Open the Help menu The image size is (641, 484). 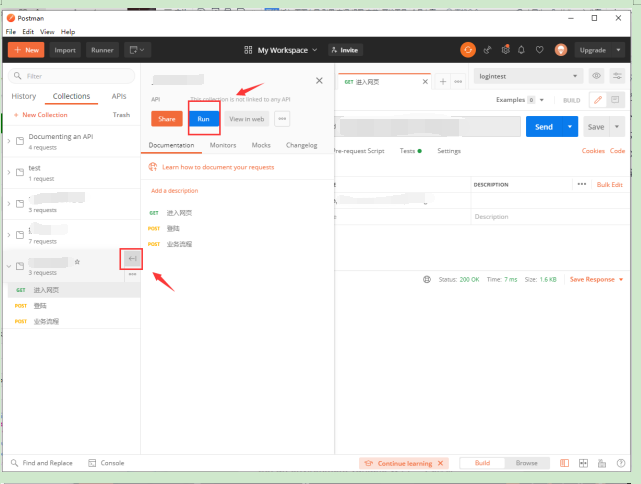[x=68, y=31]
